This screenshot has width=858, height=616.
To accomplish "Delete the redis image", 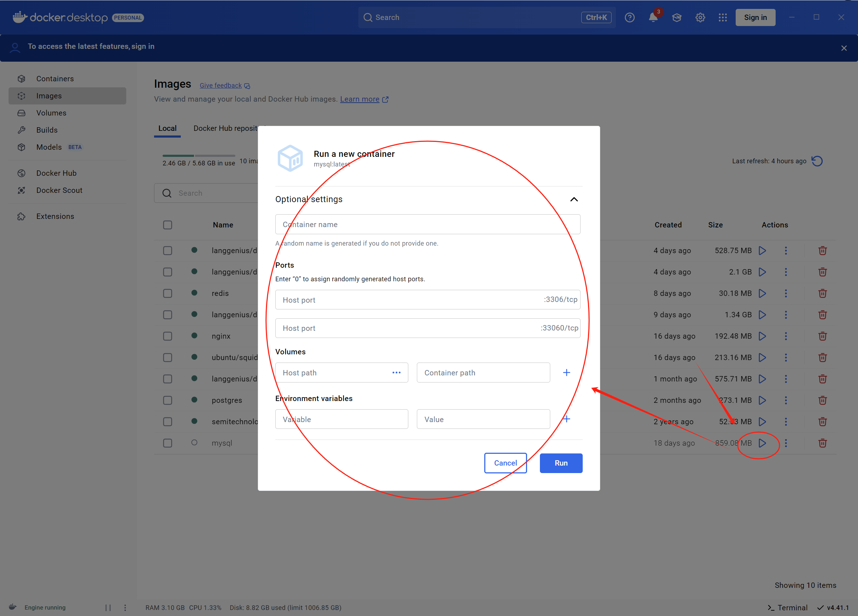I will [822, 293].
